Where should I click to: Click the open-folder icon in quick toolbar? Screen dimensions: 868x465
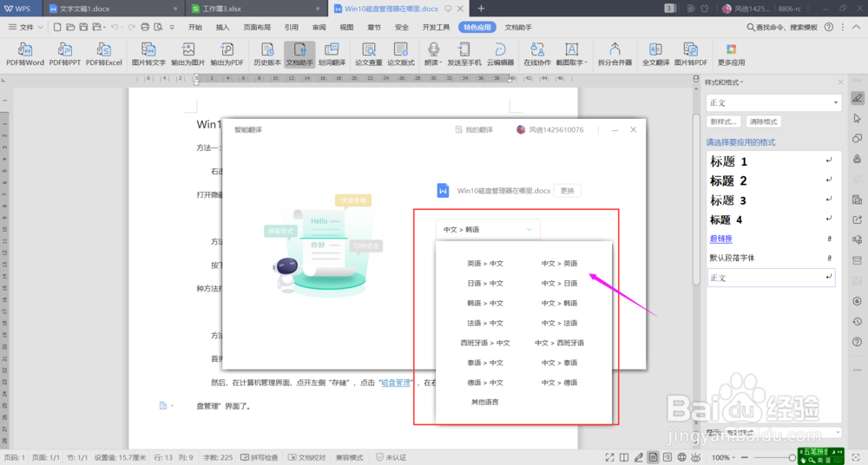[70, 27]
